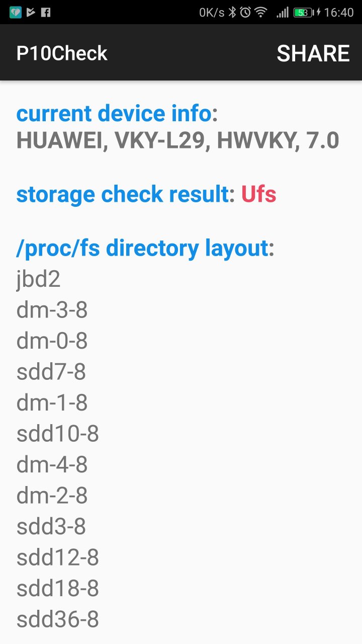362x644 pixels.
Task: Tap the red Ufs storage result
Action: click(x=259, y=194)
